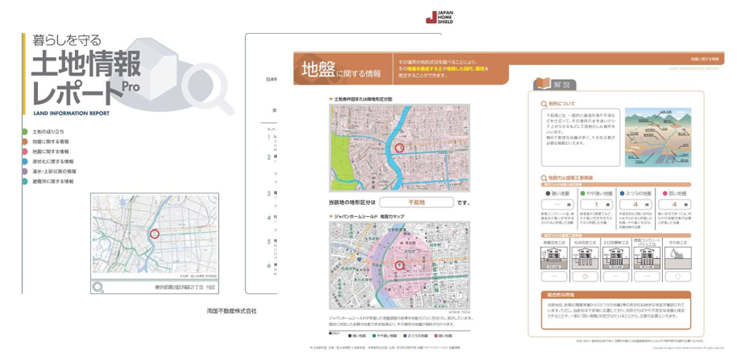
Task: Click the Japan Home Shield logo
Action: (439, 17)
